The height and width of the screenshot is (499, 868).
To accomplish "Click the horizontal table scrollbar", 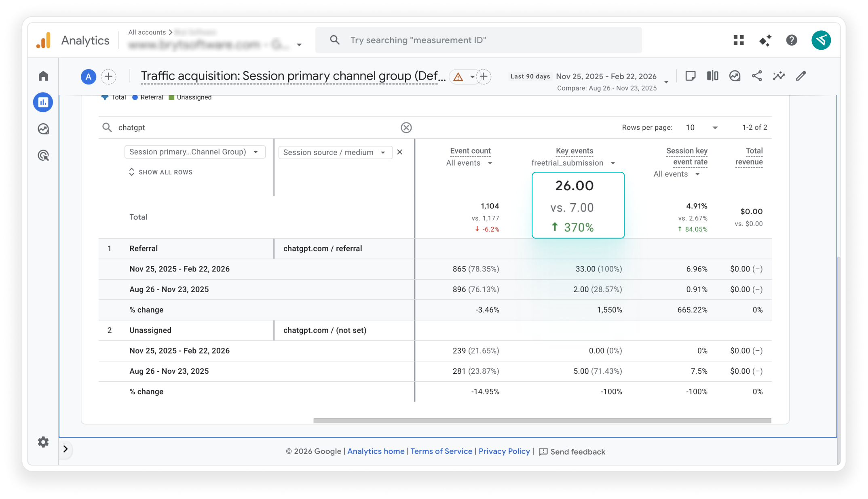I will (542, 421).
